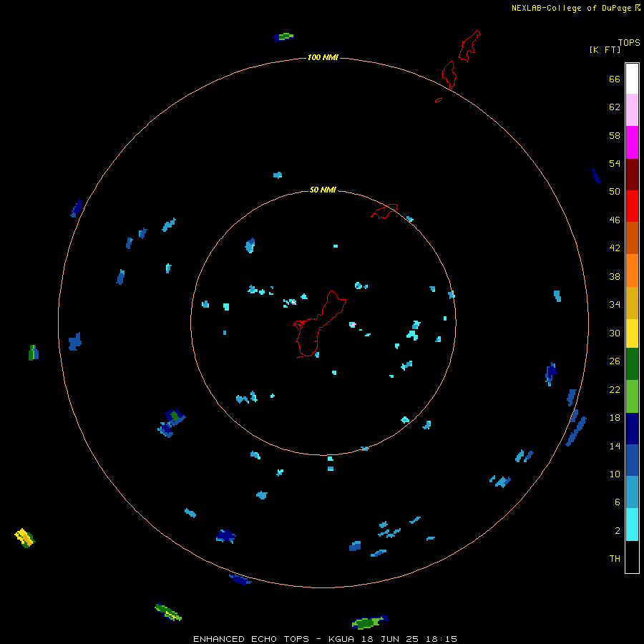Select the gold swatch beside 34
The image size is (644, 644).
[632, 303]
